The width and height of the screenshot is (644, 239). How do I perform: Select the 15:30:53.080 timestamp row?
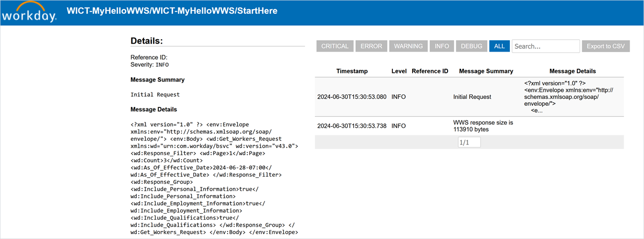[x=470, y=97]
